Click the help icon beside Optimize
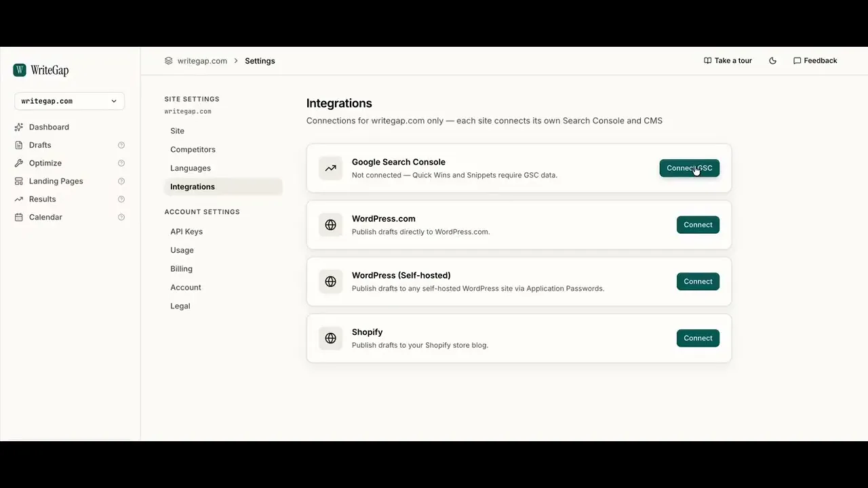This screenshot has width=868, height=488. pyautogui.click(x=121, y=163)
